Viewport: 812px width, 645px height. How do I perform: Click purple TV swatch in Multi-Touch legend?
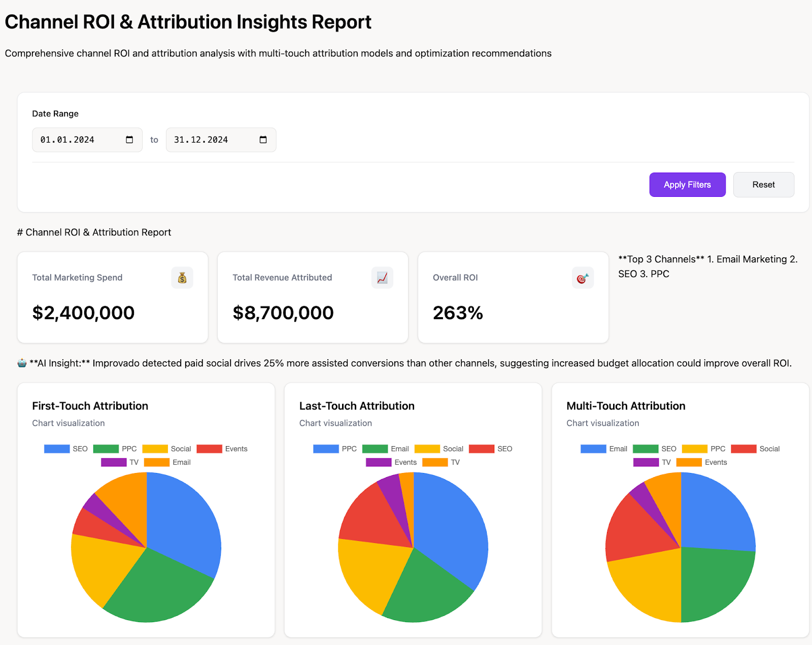point(646,462)
